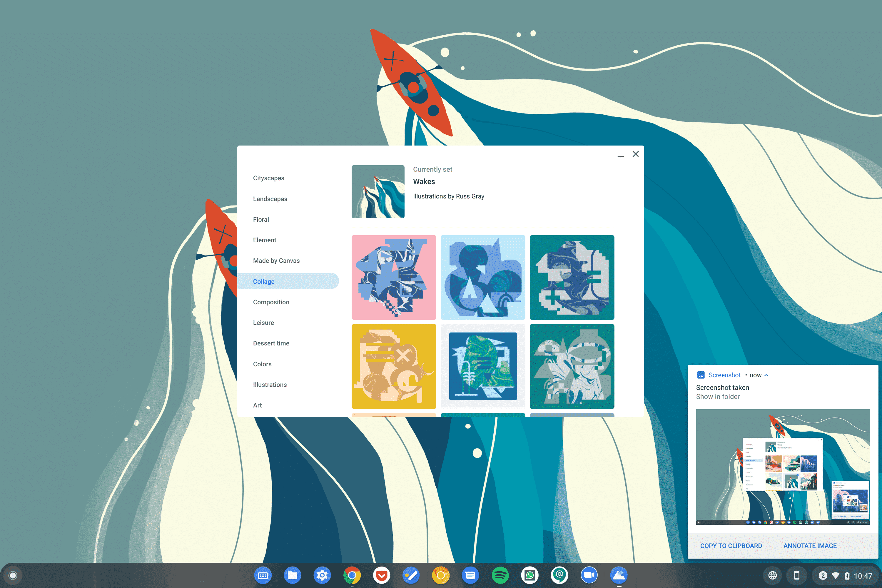Collapse the screenshot notification with the chevron
882x588 pixels.
(x=766, y=375)
